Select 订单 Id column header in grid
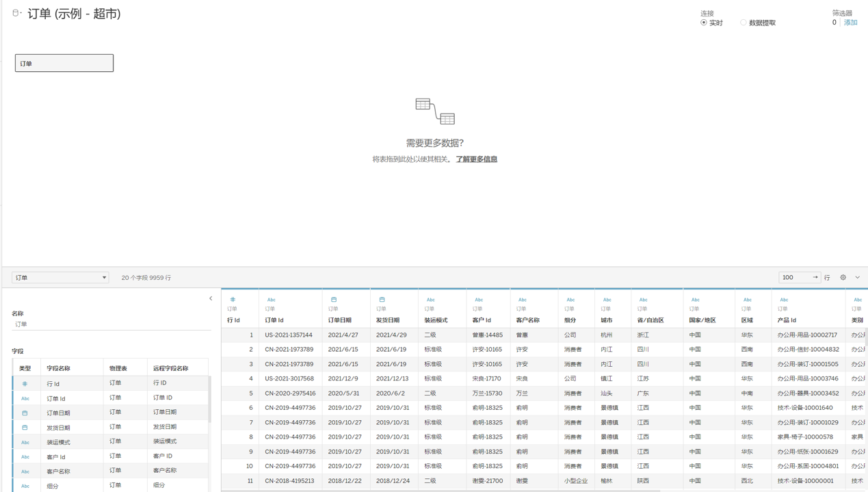This screenshot has height=492, width=868. click(274, 320)
